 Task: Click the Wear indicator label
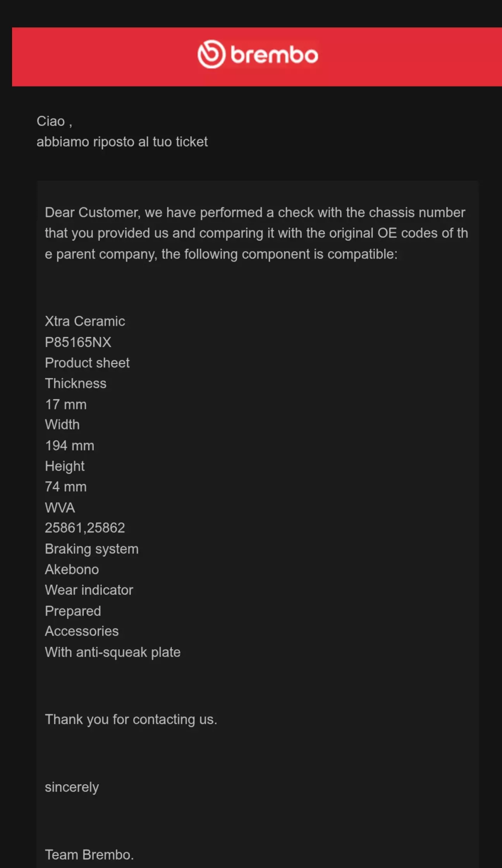89,590
